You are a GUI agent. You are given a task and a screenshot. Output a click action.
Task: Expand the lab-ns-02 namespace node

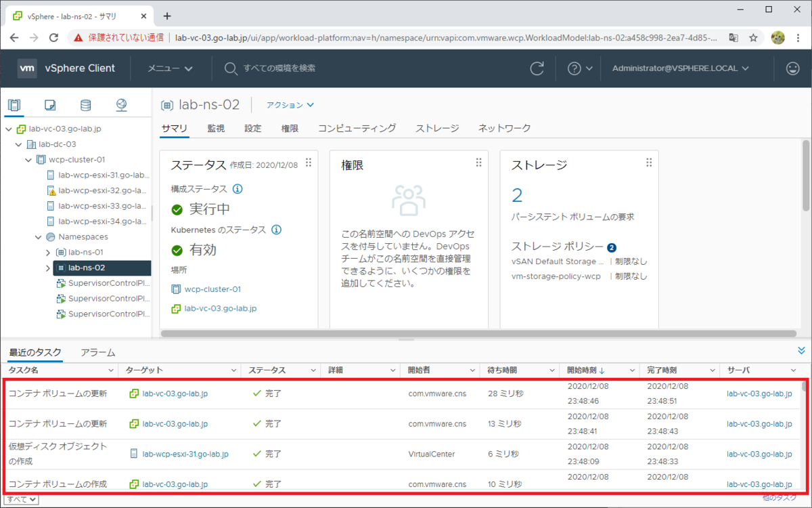(48, 268)
